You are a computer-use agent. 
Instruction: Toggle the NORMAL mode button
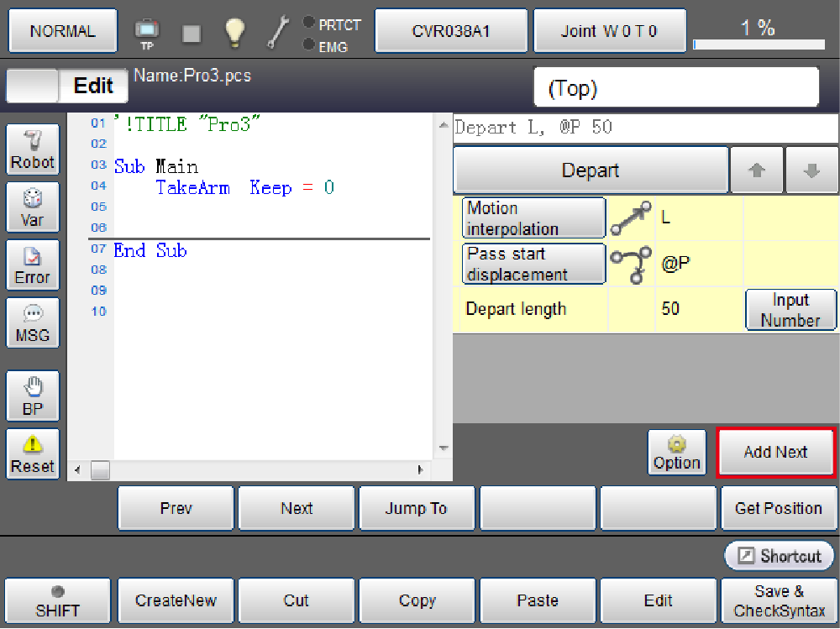pos(62,31)
